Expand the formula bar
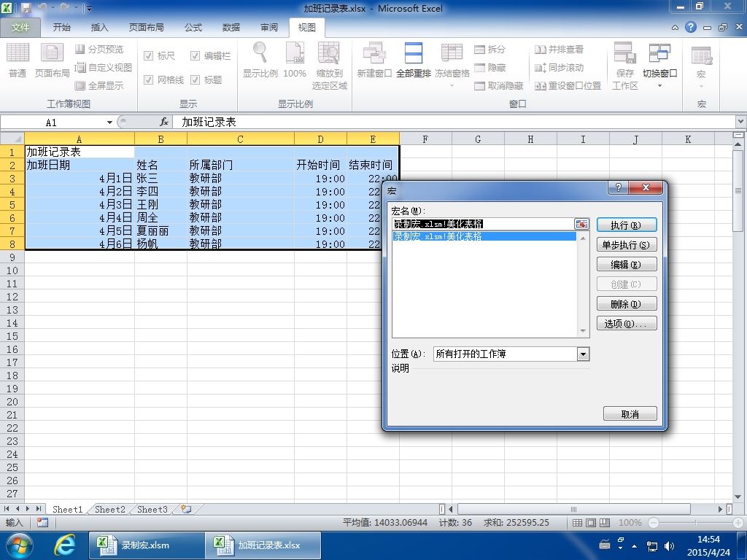This screenshot has height=560, width=747. point(741,122)
